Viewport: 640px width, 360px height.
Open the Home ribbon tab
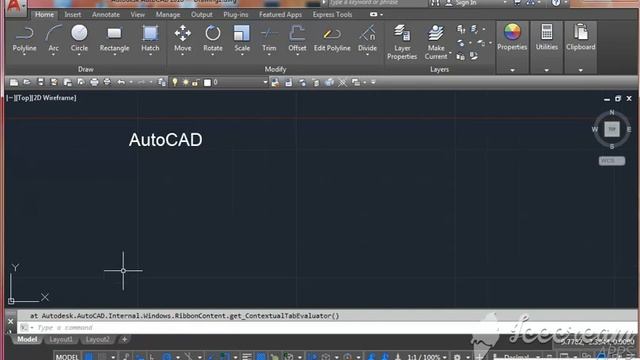[44, 14]
